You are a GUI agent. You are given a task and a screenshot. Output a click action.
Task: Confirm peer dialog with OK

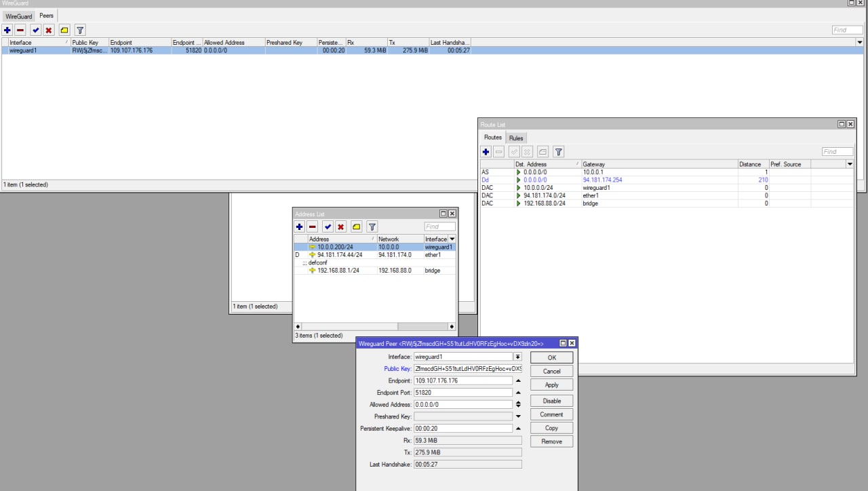point(551,357)
